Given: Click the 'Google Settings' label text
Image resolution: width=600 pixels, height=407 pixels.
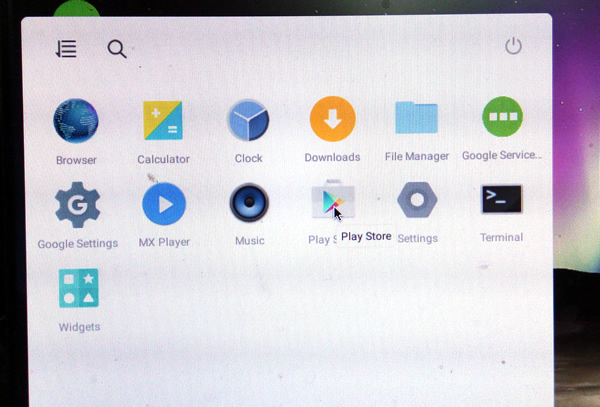Looking at the screenshot, I should coord(78,244).
